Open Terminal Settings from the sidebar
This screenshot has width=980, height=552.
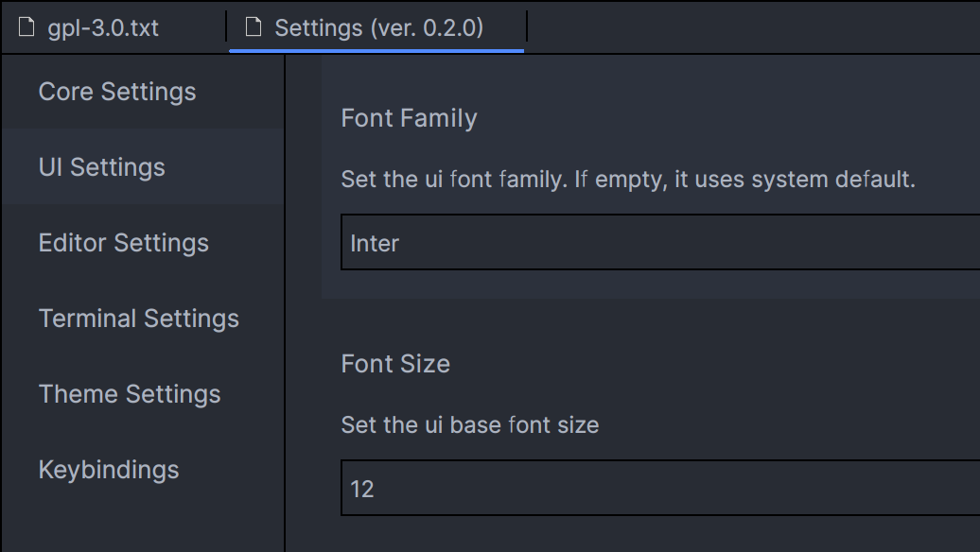(x=138, y=319)
